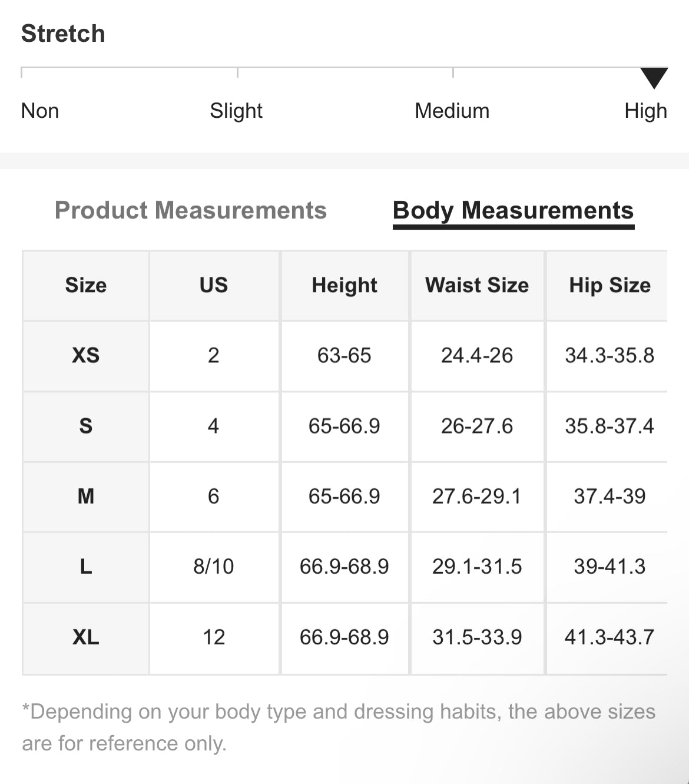Image resolution: width=689 pixels, height=784 pixels.
Task: Click the Medium stretch label
Action: click(452, 111)
